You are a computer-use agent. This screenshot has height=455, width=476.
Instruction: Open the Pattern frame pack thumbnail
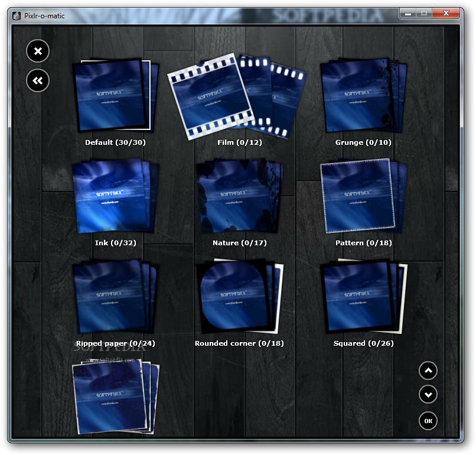tap(363, 196)
